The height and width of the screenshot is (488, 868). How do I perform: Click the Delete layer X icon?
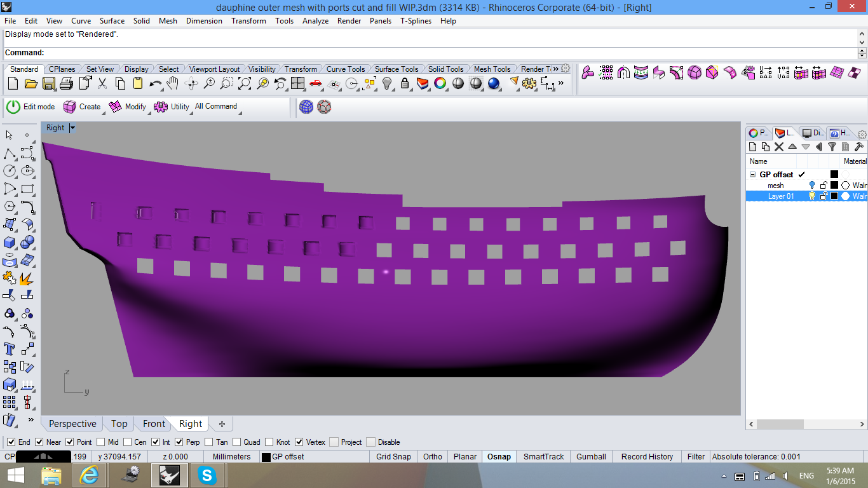point(779,147)
